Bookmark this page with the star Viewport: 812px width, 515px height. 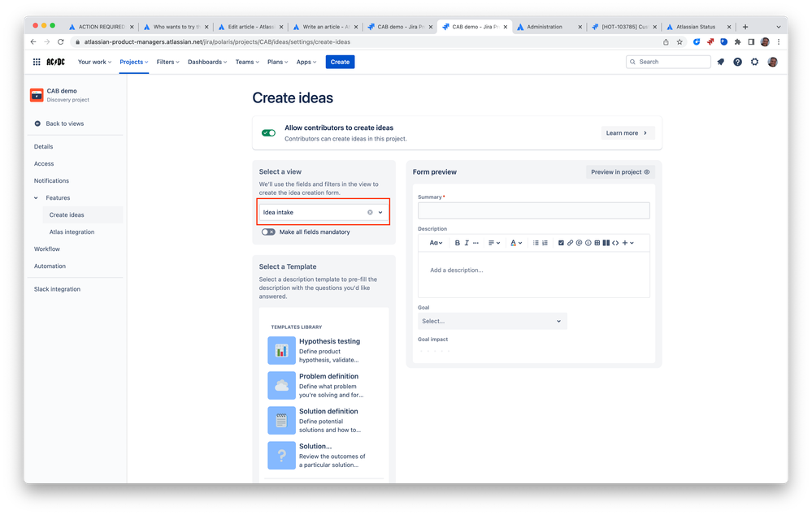click(x=680, y=42)
